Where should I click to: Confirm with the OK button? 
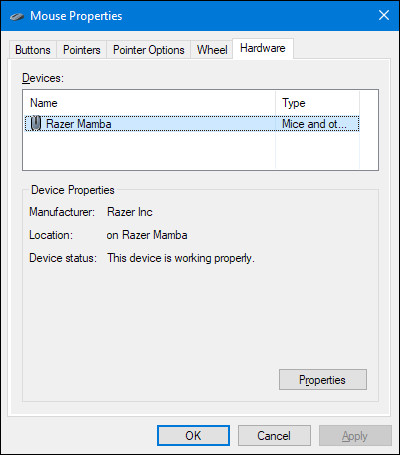click(193, 435)
